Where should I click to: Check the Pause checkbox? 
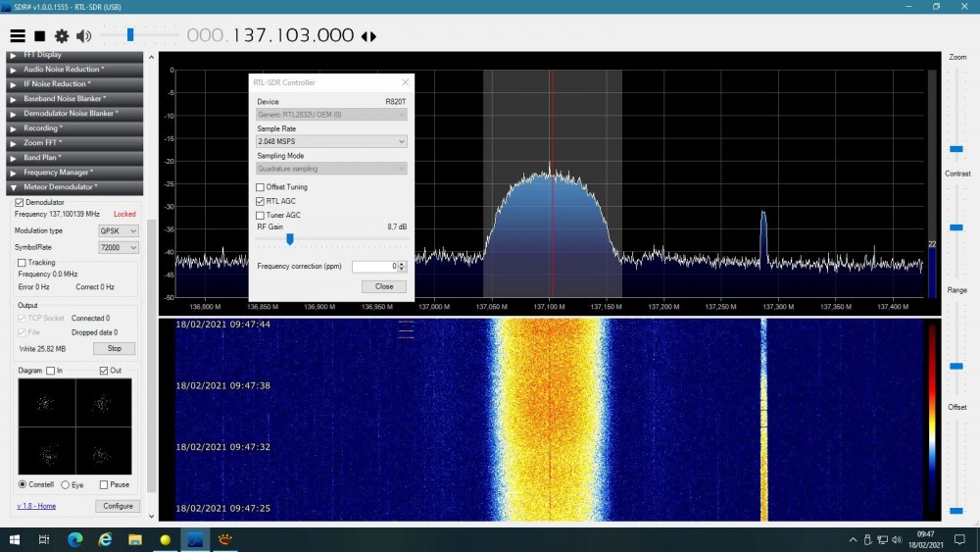[104, 484]
